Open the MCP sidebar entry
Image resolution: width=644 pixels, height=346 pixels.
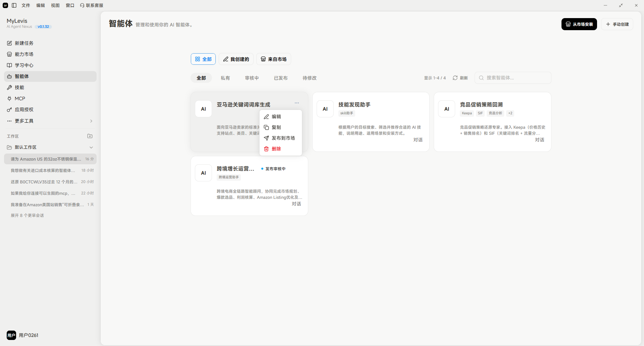tap(50, 99)
